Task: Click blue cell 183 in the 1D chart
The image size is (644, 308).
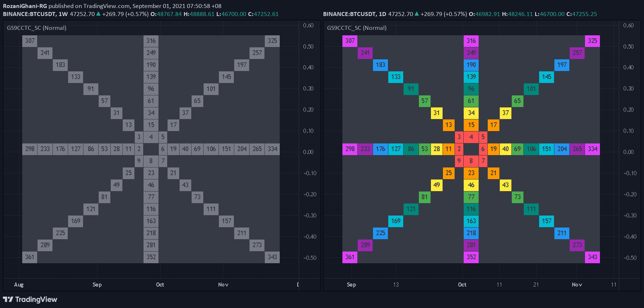Action: click(380, 65)
